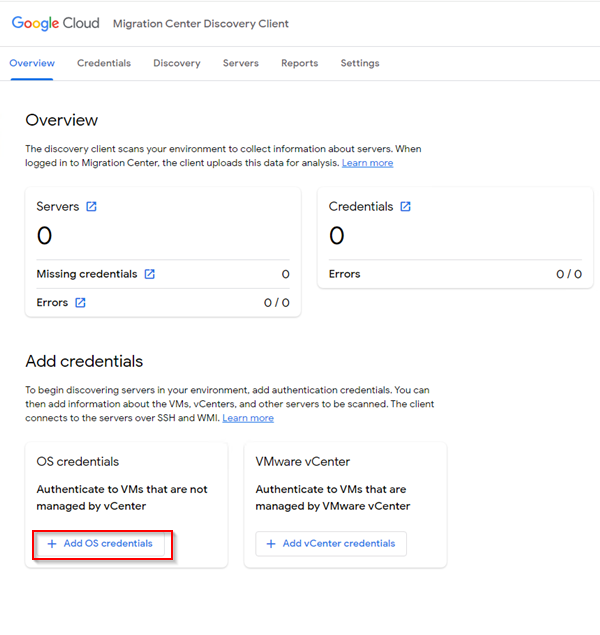Viewport: 600px width, 635px height.
Task: Open Missing credentials link icon
Action: [x=150, y=274]
